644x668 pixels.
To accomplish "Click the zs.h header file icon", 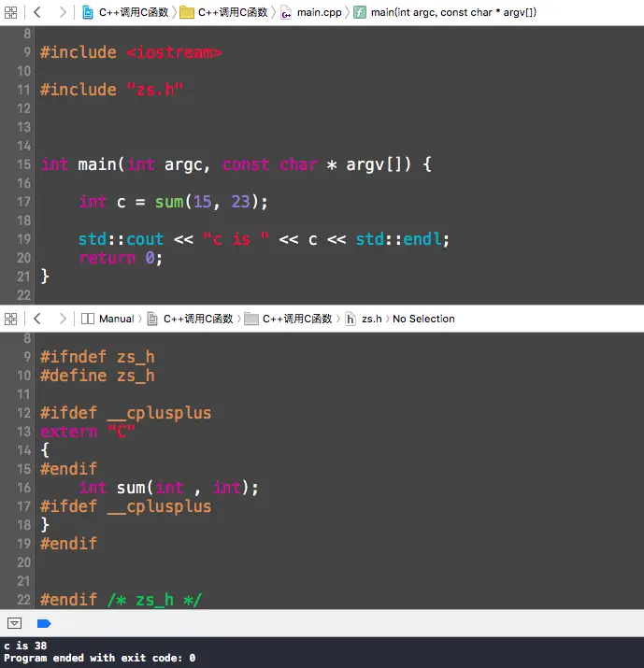I will (x=350, y=319).
